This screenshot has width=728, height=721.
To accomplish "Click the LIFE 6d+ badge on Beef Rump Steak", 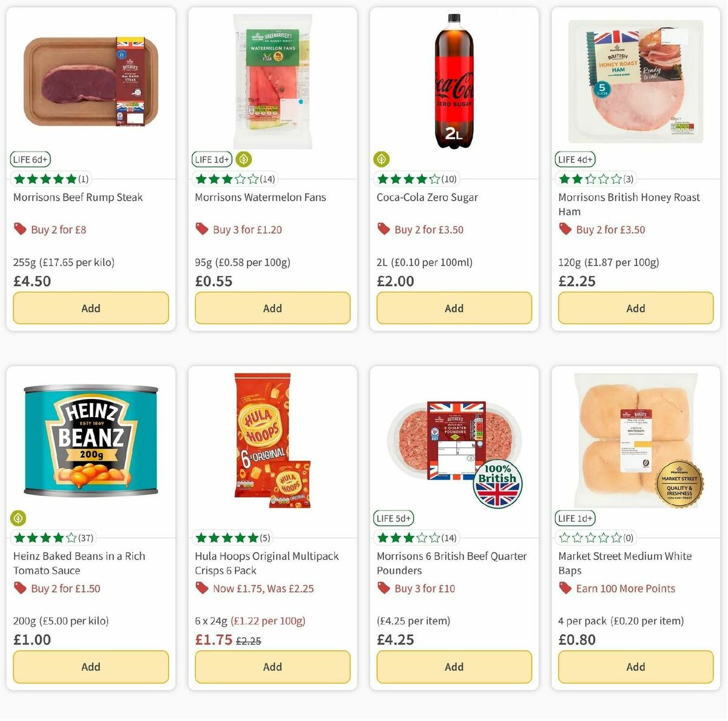I will [30, 159].
